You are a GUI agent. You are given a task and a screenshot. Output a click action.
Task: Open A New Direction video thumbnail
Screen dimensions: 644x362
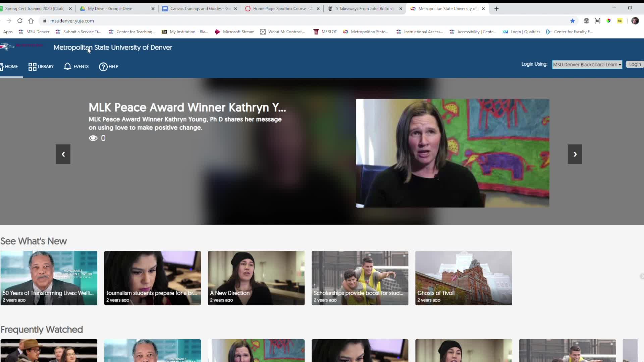(x=256, y=278)
